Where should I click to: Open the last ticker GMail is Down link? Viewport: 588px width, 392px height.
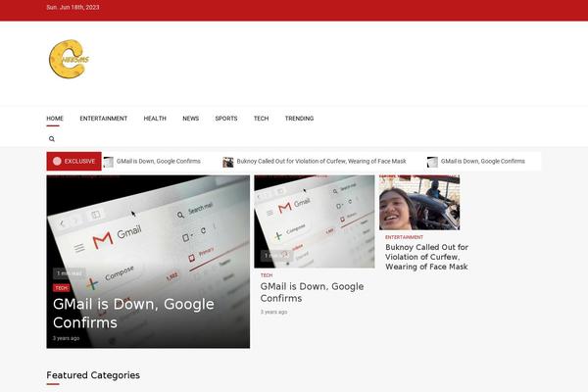click(x=482, y=162)
